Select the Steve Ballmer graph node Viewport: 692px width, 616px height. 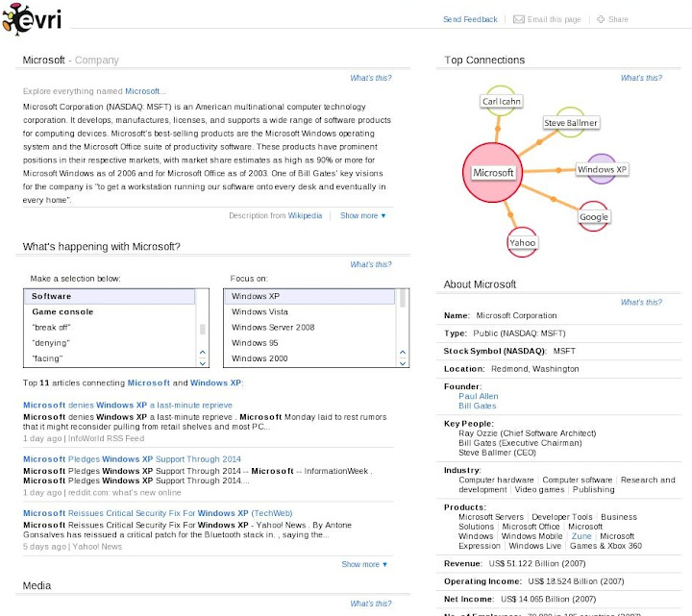(x=570, y=123)
